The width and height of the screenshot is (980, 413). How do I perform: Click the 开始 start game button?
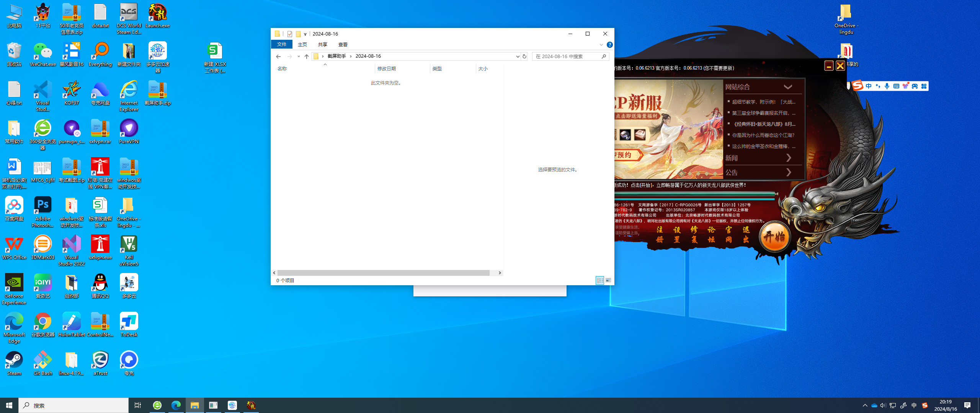[x=774, y=237]
